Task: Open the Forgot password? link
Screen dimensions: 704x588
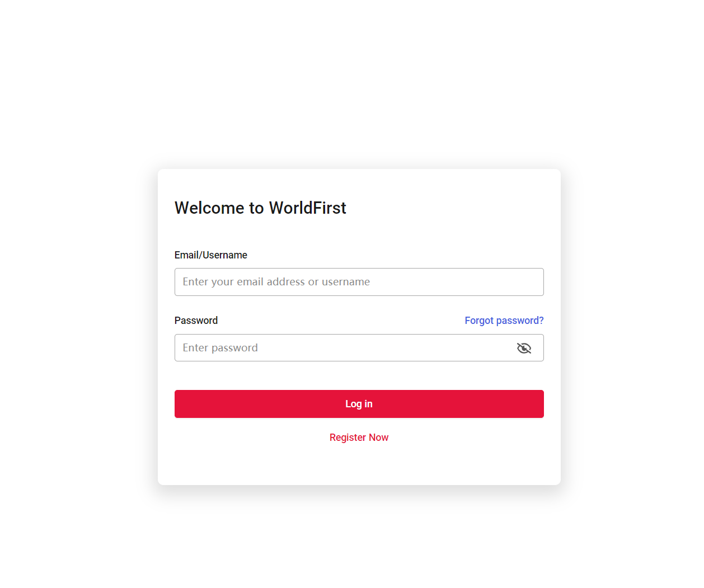Action: coord(504,321)
